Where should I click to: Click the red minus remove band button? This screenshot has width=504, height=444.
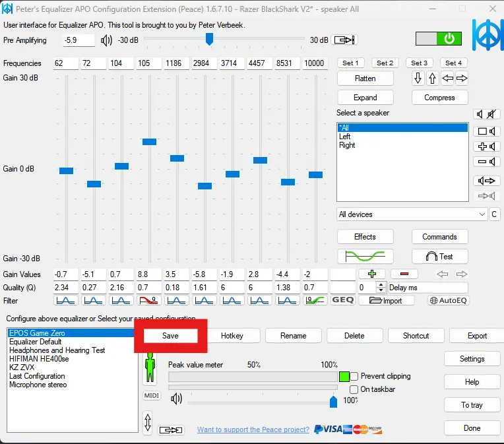pyautogui.click(x=404, y=274)
